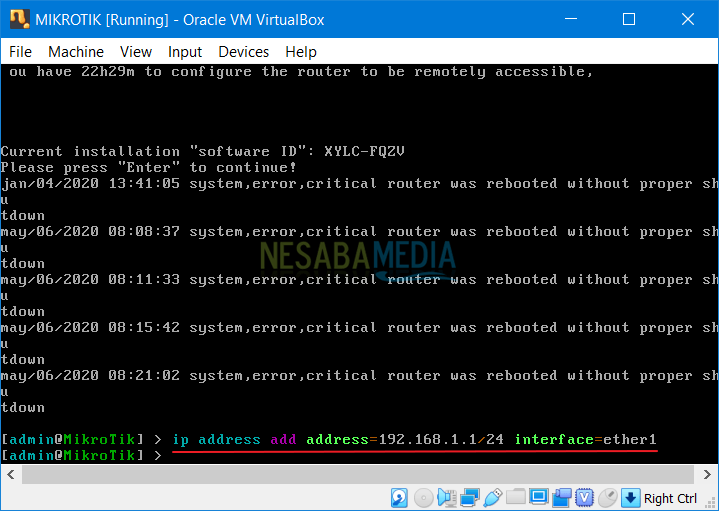Open the Machine menu
Image resolution: width=719 pixels, height=511 pixels.
[x=76, y=52]
